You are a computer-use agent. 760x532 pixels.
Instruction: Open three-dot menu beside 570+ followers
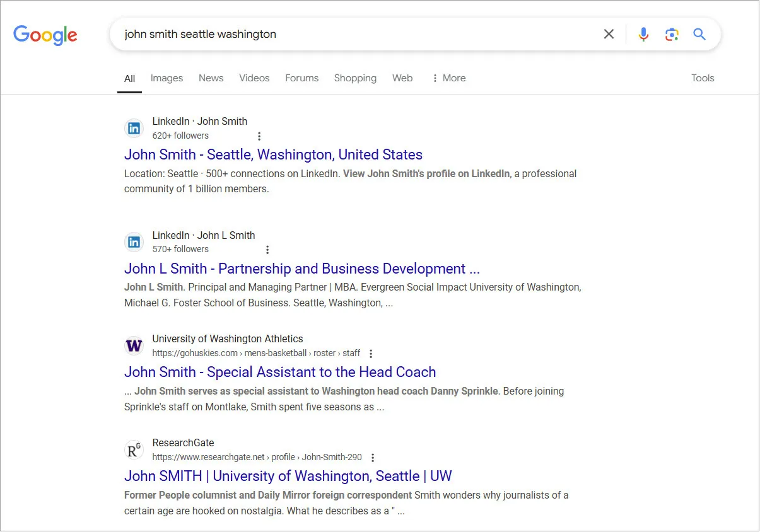point(267,250)
